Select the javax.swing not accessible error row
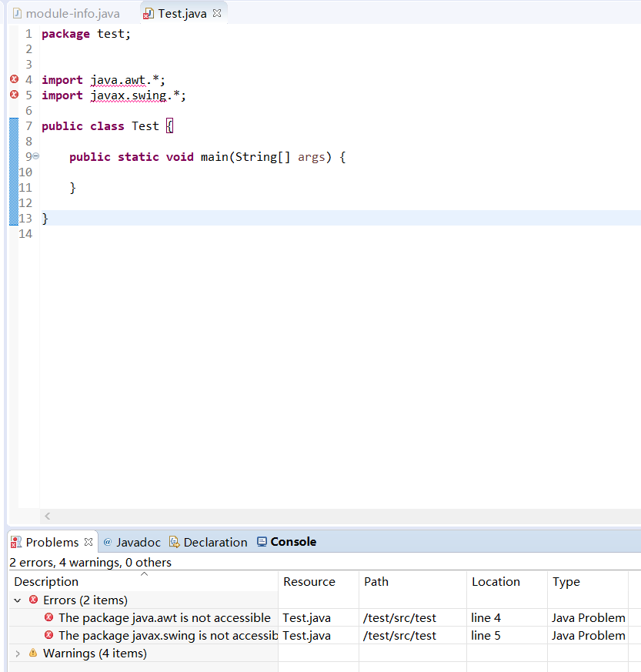 tap(154, 635)
